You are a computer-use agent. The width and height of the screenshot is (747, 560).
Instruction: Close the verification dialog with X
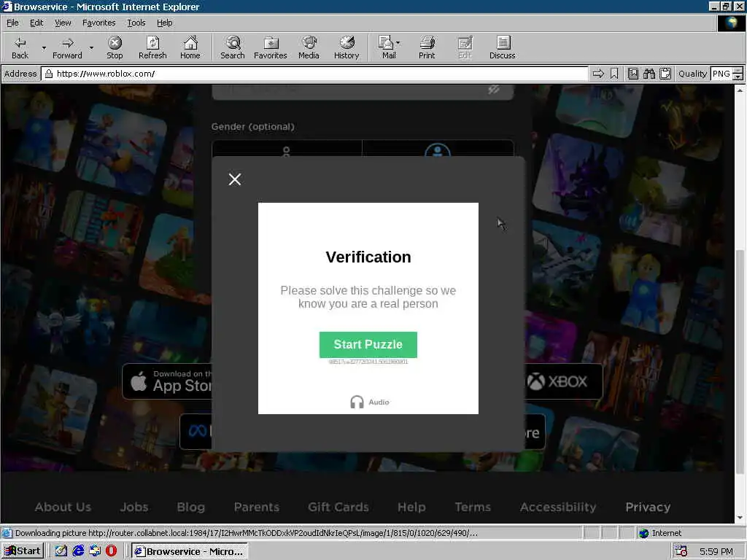point(235,179)
